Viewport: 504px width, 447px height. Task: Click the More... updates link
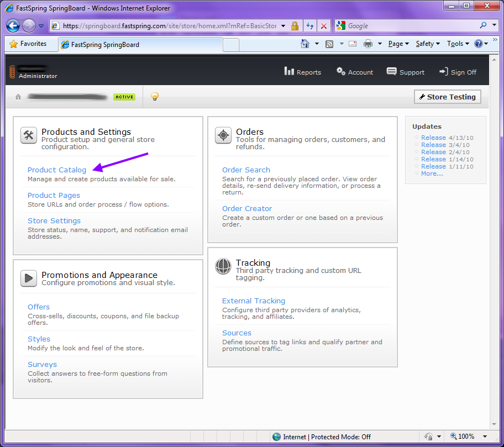point(432,173)
